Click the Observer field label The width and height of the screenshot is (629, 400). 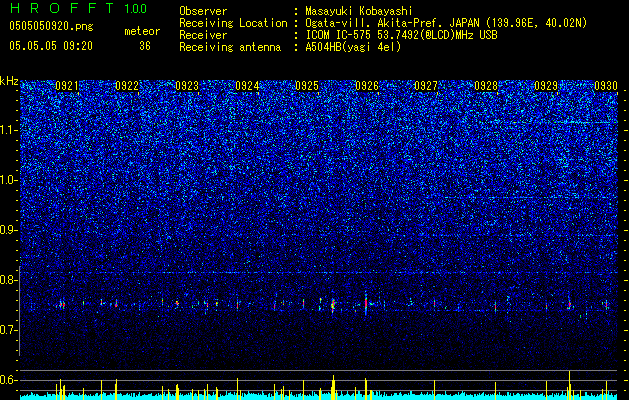point(203,11)
